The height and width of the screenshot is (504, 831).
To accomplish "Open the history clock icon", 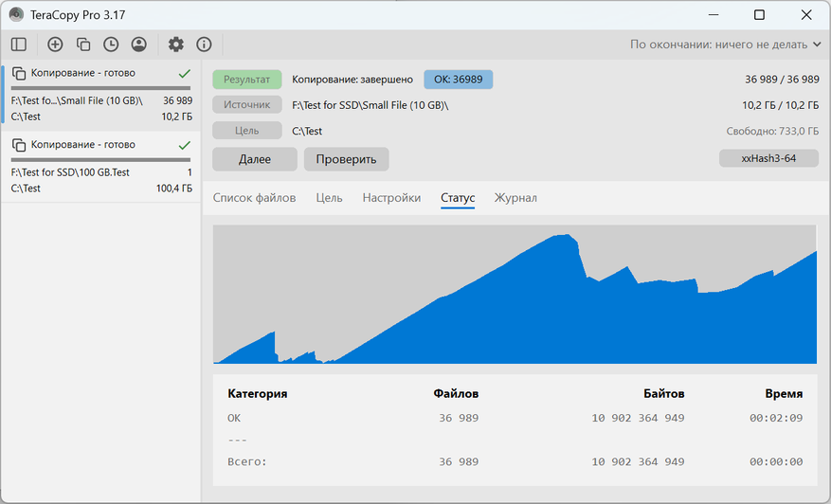I will pos(111,45).
